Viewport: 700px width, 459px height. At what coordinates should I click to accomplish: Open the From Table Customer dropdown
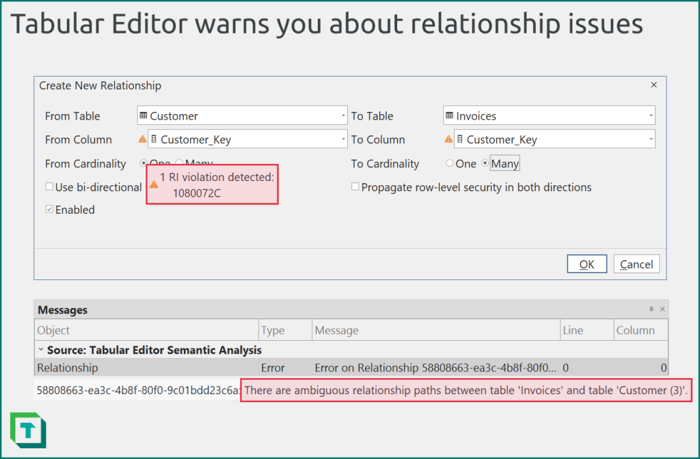pyautogui.click(x=343, y=116)
